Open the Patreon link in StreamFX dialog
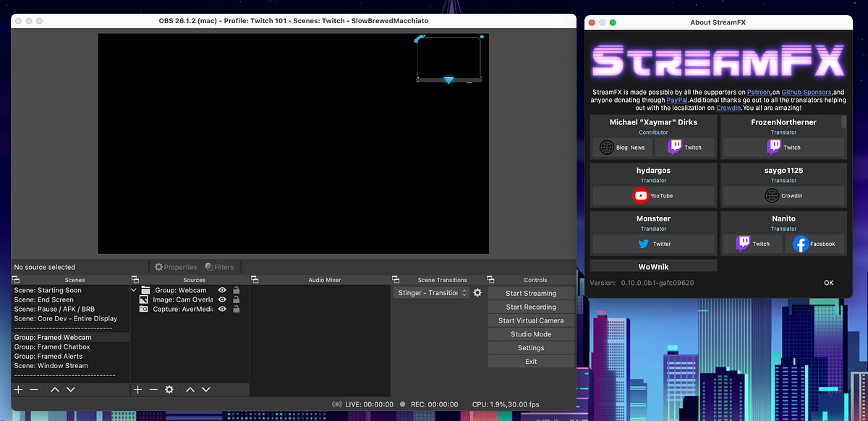 tap(759, 92)
